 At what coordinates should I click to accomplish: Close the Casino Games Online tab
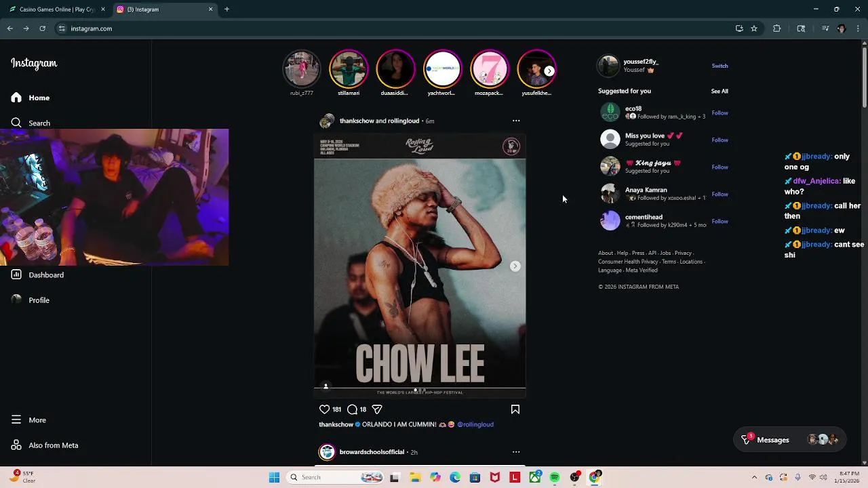coord(103,9)
